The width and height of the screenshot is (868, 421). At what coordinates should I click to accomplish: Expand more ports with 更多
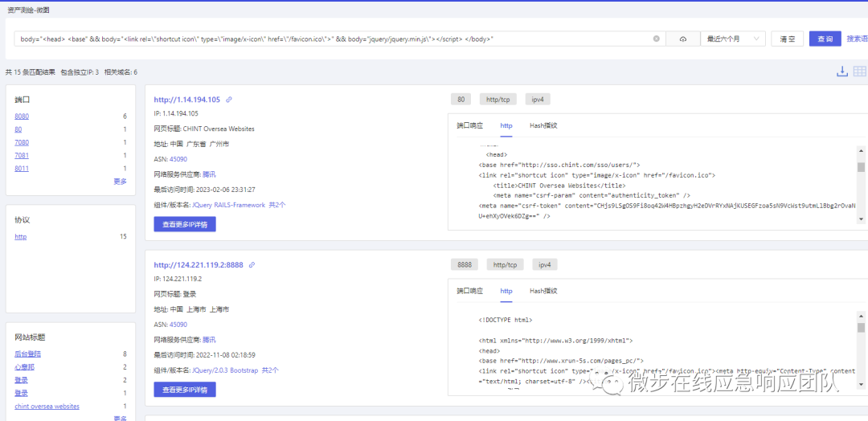coord(120,182)
